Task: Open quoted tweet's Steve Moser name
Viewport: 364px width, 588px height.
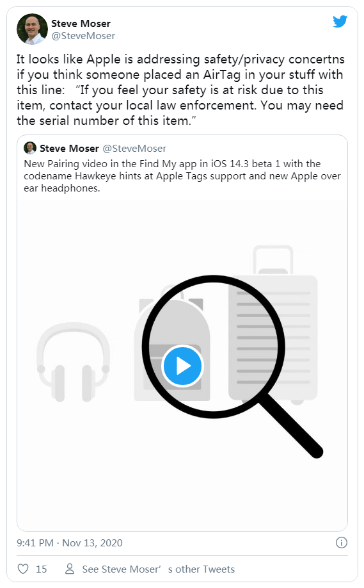Action: [69, 149]
